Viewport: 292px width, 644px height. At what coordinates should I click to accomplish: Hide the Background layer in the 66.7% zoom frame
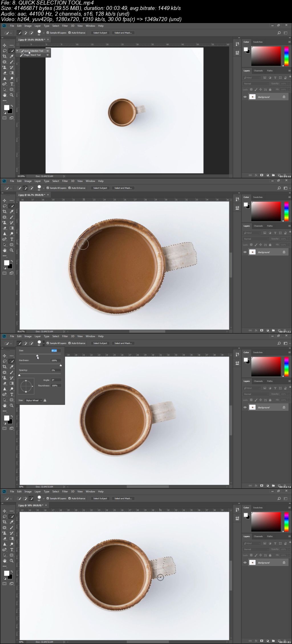pos(245,252)
